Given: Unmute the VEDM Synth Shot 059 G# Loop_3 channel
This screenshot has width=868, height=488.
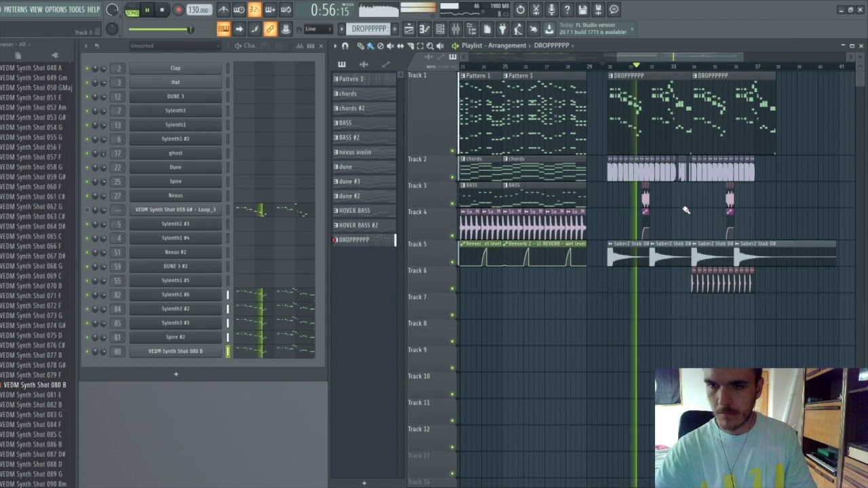Looking at the screenshot, I should 87,210.
